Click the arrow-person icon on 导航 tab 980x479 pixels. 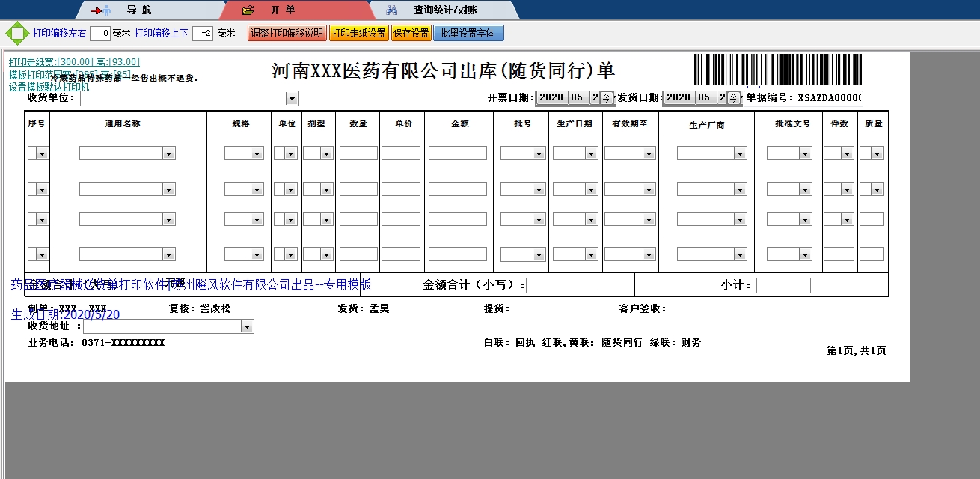[x=100, y=10]
